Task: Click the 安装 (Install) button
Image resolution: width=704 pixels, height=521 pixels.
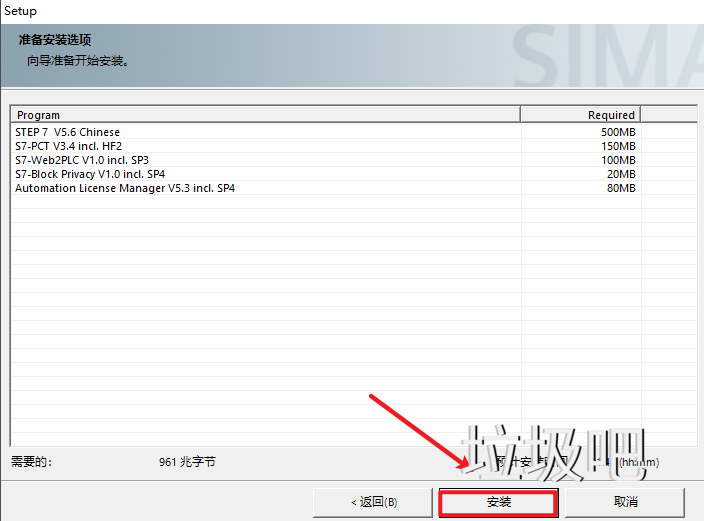Action: coord(498,501)
